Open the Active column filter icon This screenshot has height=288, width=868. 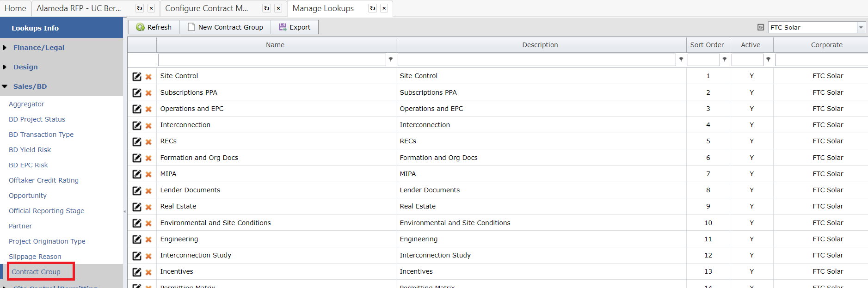tap(768, 59)
